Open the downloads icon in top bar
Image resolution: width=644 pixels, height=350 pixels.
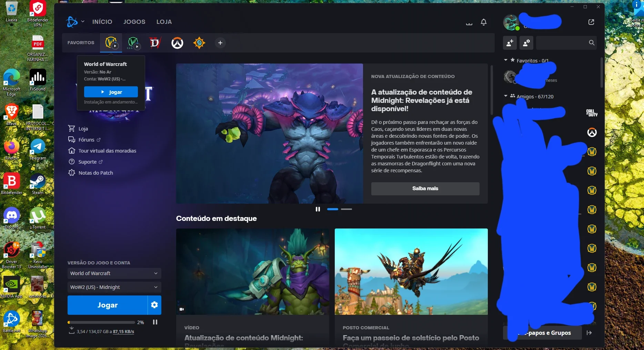[x=469, y=22]
